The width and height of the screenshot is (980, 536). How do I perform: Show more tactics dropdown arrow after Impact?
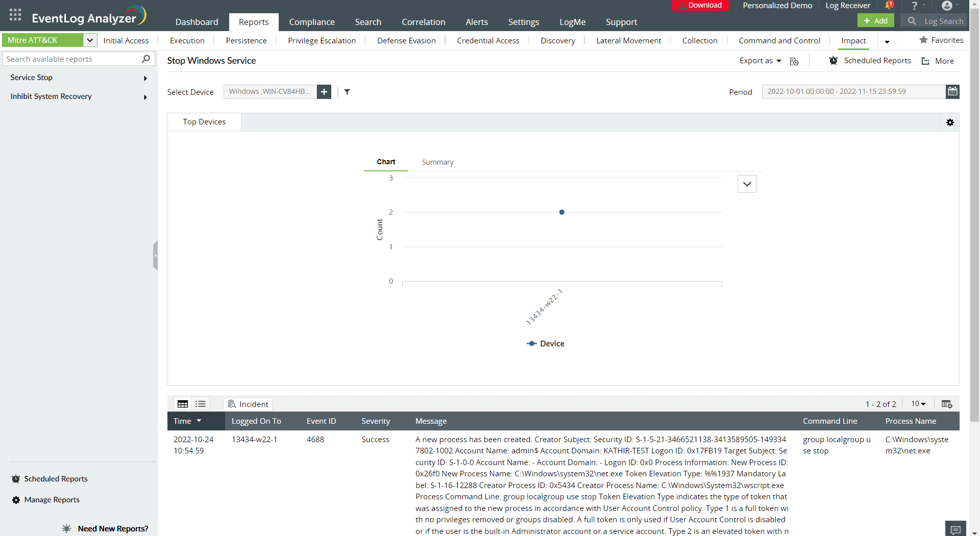(x=887, y=41)
